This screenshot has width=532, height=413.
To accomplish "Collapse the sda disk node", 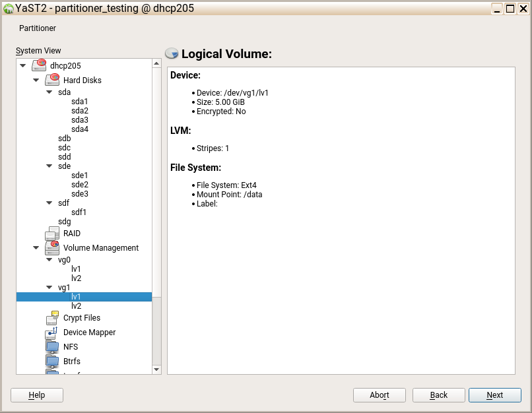I will point(50,92).
